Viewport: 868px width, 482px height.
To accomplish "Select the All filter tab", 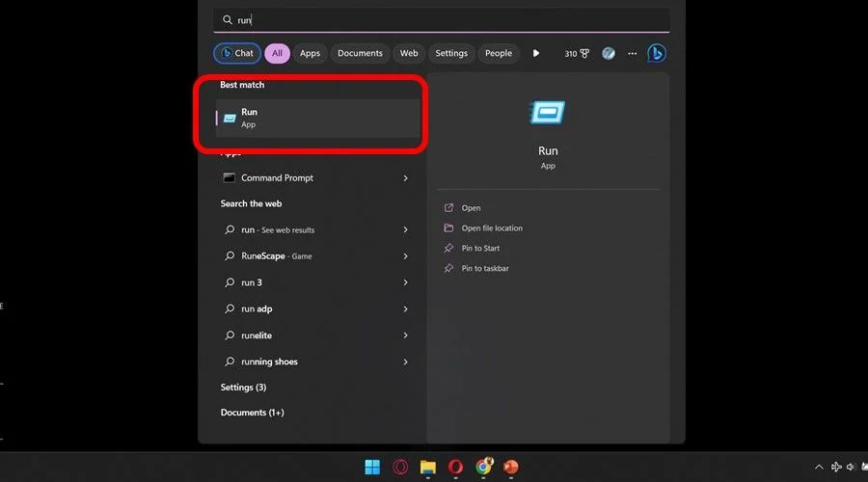I will tap(277, 53).
